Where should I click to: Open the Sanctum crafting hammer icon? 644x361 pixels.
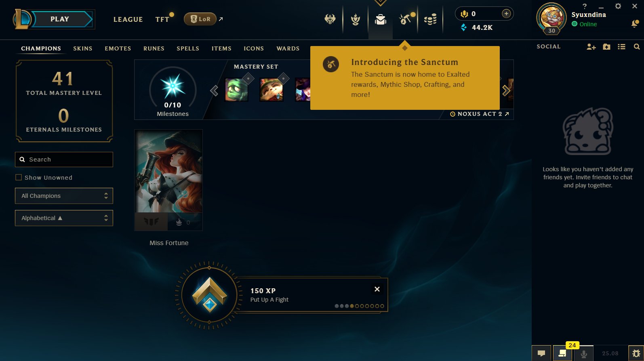pos(405,19)
